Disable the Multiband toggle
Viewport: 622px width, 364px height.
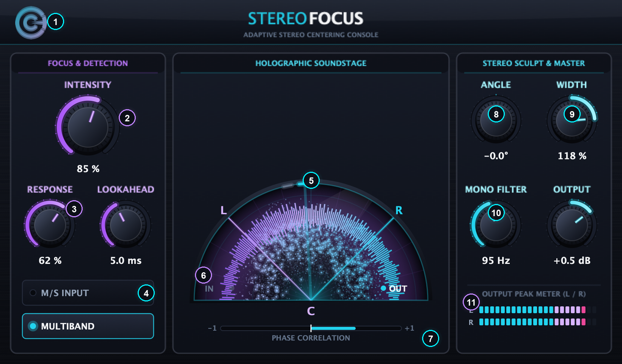(x=88, y=326)
